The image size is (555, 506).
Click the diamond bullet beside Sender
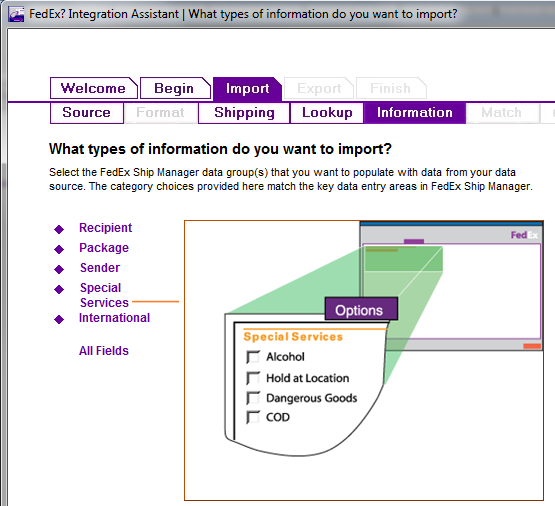point(59,270)
